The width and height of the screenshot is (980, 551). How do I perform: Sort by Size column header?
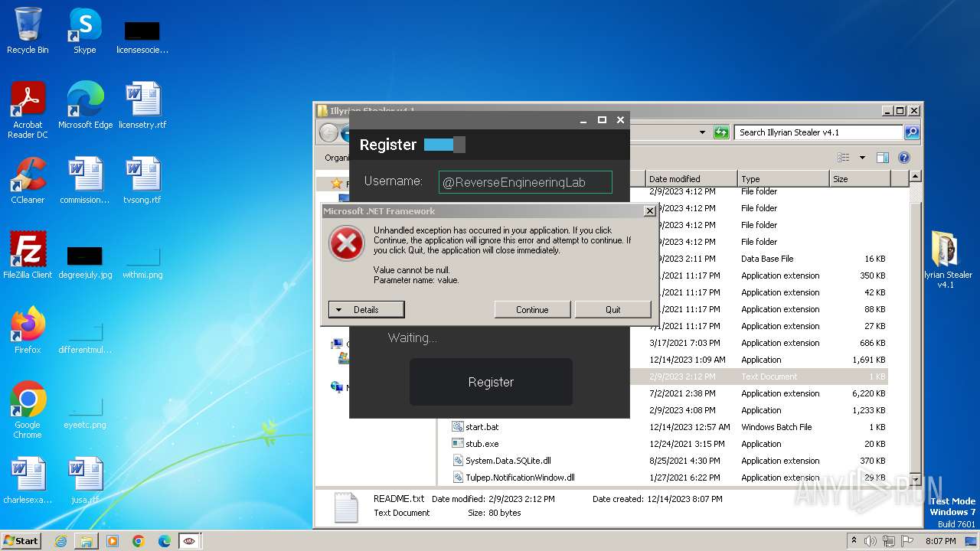click(x=860, y=179)
